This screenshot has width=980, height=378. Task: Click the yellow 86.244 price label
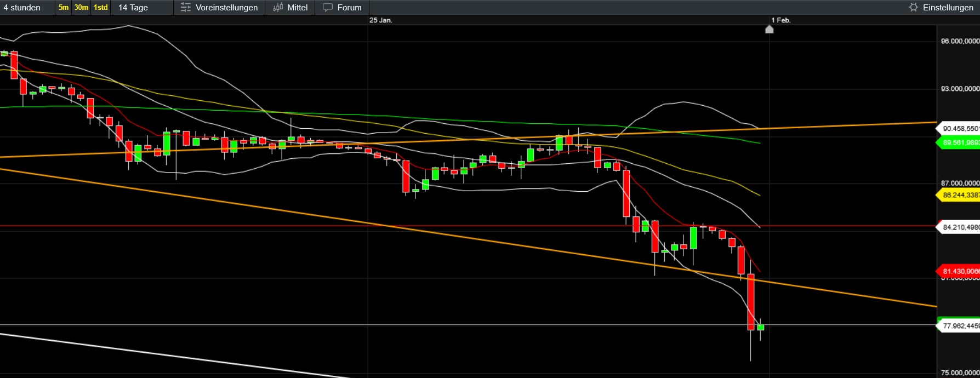960,195
